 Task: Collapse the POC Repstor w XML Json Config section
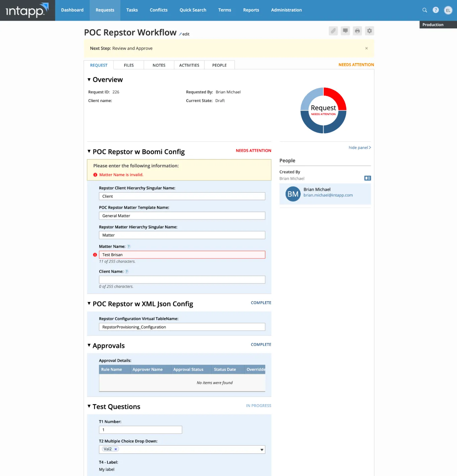[x=89, y=304]
